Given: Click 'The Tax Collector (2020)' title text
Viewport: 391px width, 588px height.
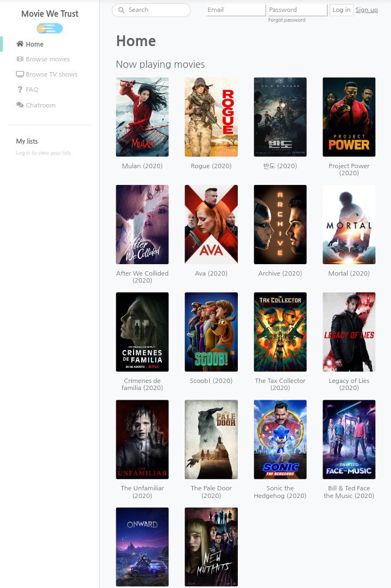Looking at the screenshot, I should point(280,385).
